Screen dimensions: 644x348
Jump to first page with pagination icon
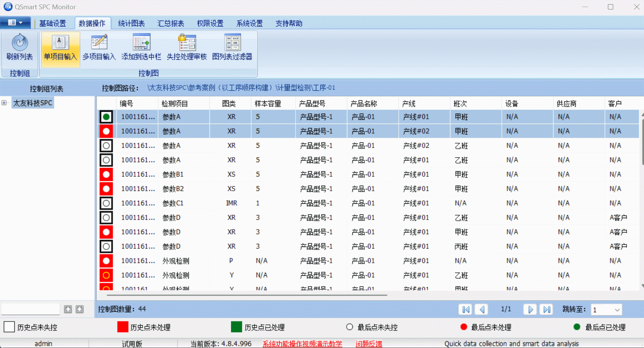pos(465,309)
